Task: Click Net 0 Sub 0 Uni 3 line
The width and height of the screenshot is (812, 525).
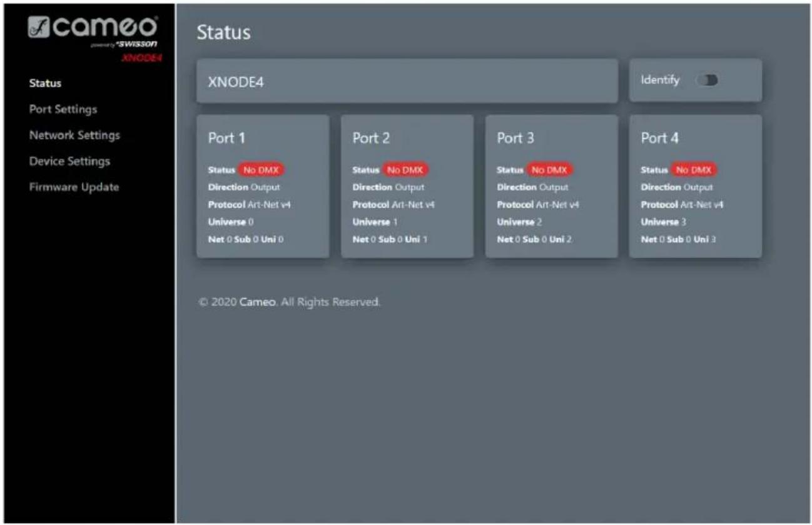Action: pos(679,239)
